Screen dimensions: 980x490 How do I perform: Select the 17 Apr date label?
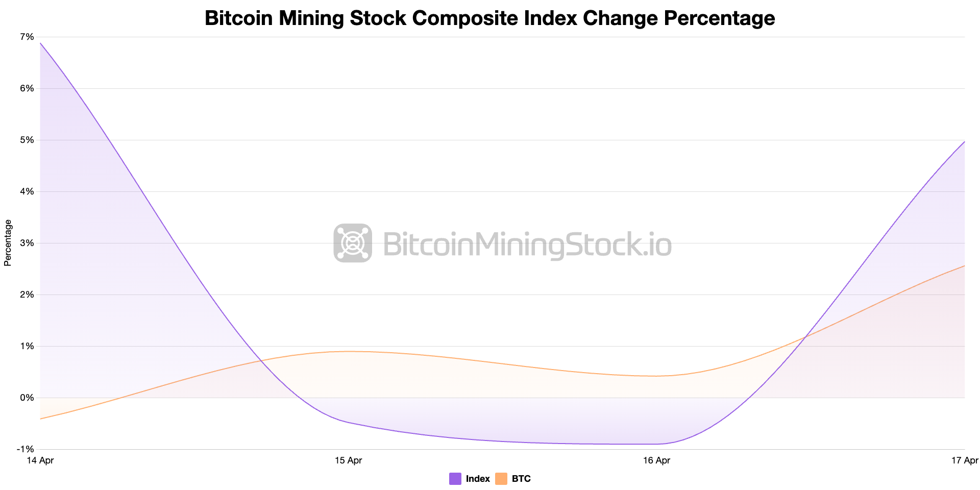click(964, 460)
